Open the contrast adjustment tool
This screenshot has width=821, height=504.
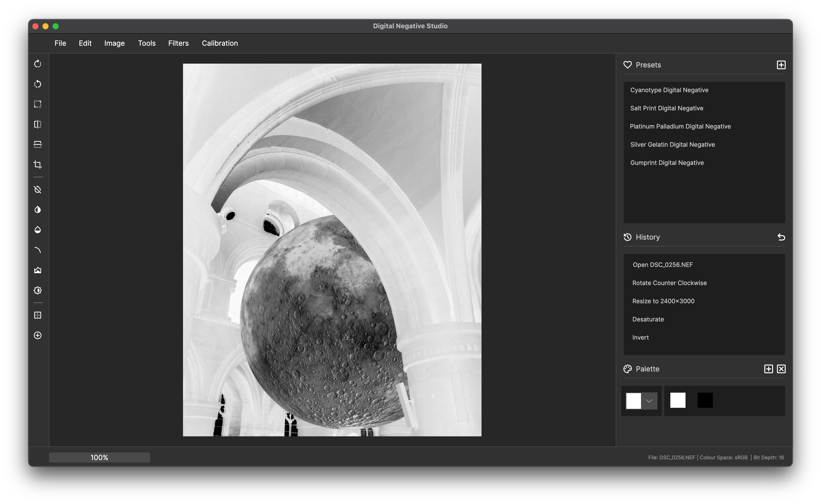click(37, 209)
